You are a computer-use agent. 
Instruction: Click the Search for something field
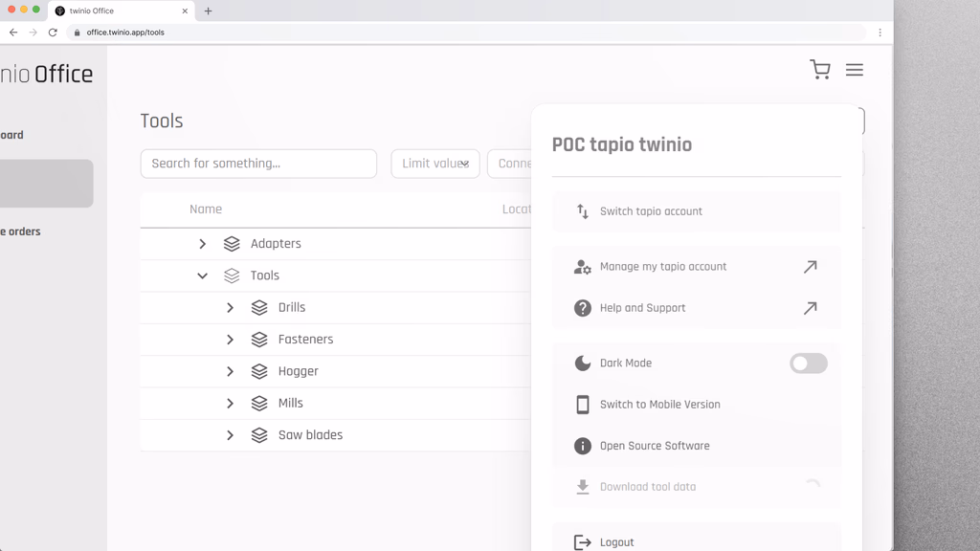tap(258, 164)
